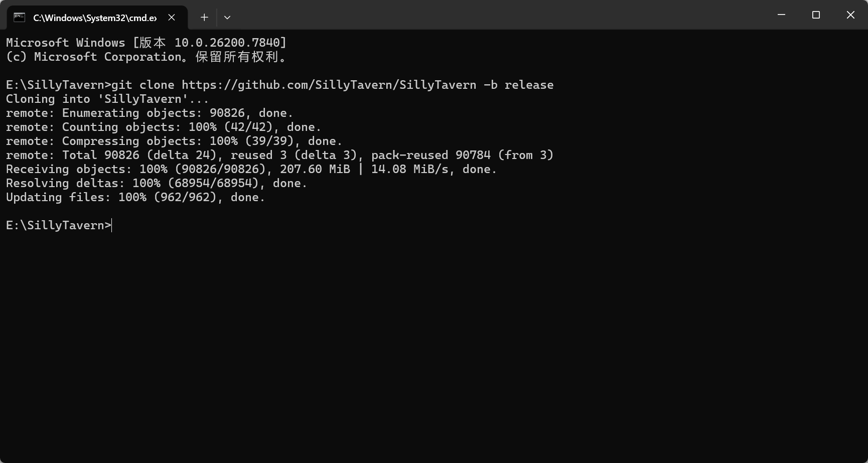
Task: Close the cmd.exe tab
Action: (x=172, y=17)
